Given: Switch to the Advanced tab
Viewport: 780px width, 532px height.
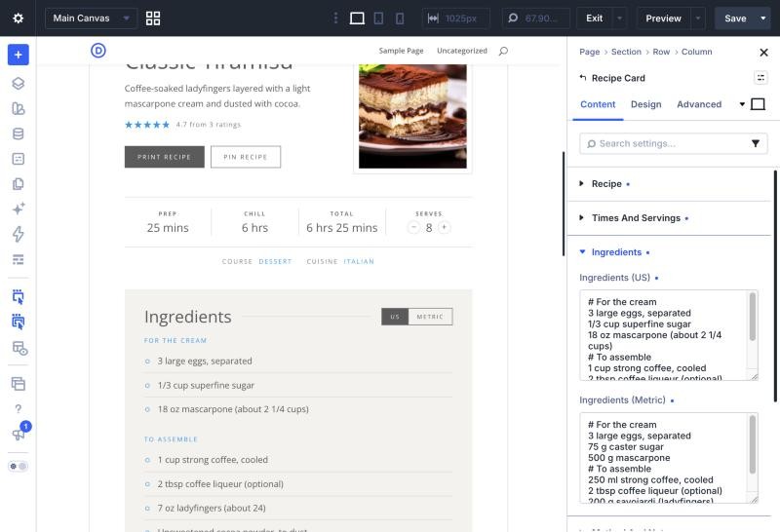Looking at the screenshot, I should click(x=698, y=104).
